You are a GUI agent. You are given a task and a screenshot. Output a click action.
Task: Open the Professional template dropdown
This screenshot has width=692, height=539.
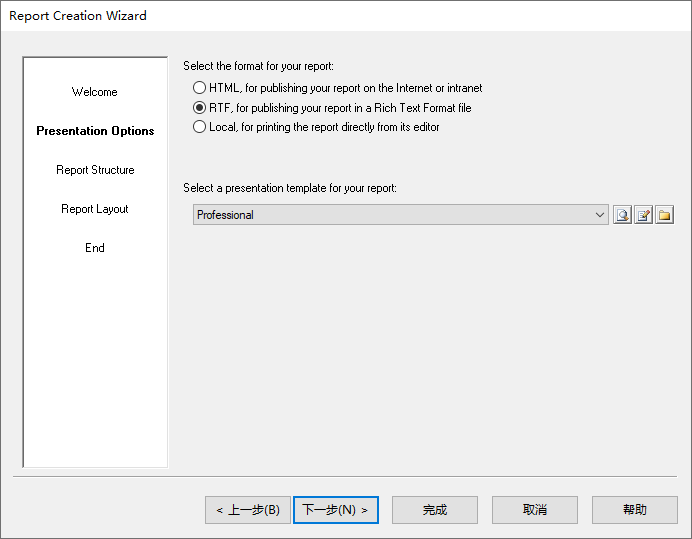coord(401,215)
